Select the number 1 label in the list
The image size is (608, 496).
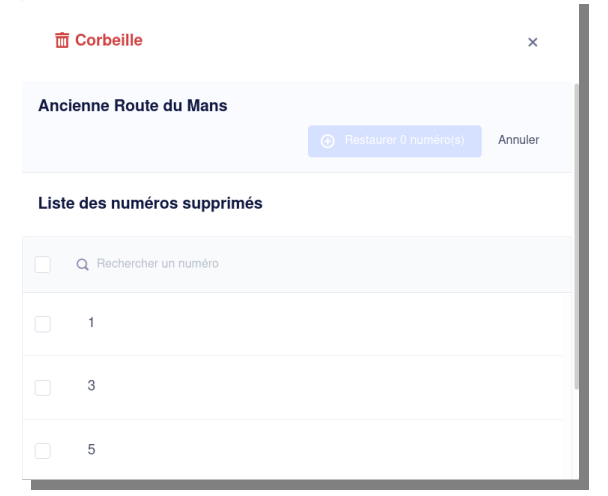pyautogui.click(x=91, y=323)
